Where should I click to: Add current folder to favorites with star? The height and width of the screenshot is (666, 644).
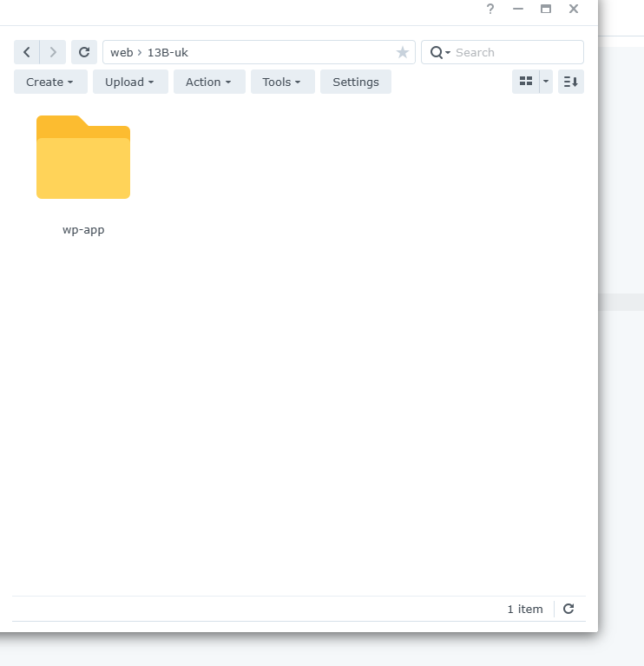coord(403,52)
